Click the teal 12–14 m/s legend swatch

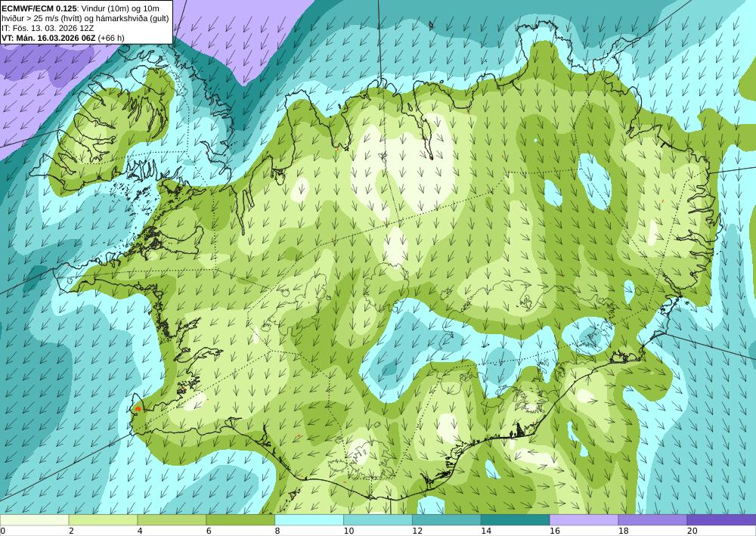(x=447, y=520)
